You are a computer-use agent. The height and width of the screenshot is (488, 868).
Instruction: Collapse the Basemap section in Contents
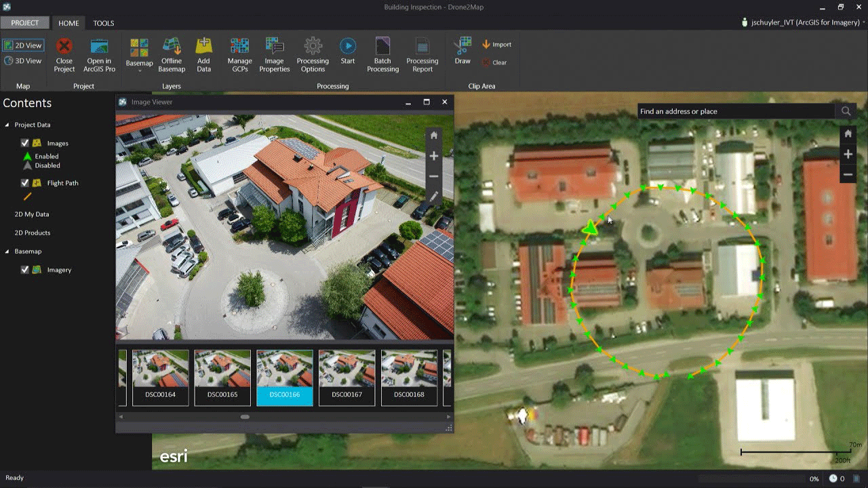click(7, 251)
